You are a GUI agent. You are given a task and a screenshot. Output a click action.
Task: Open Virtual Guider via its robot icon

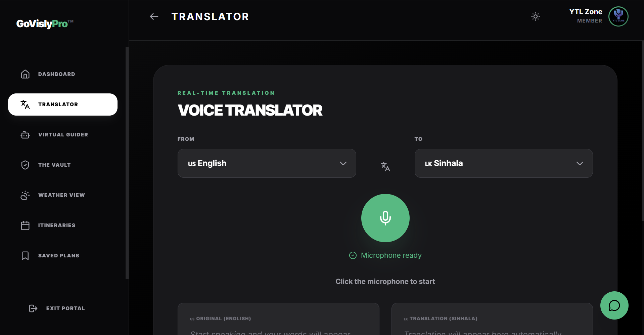[x=25, y=134]
